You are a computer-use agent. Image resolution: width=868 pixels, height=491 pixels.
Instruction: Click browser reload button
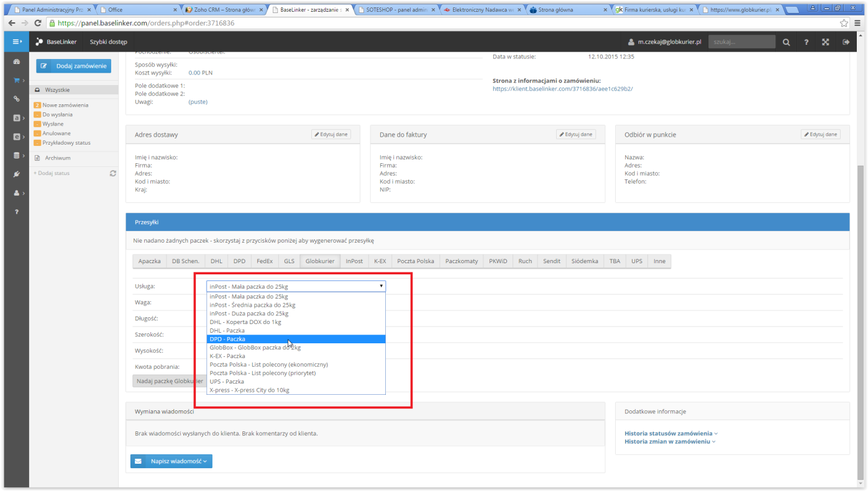tap(38, 23)
